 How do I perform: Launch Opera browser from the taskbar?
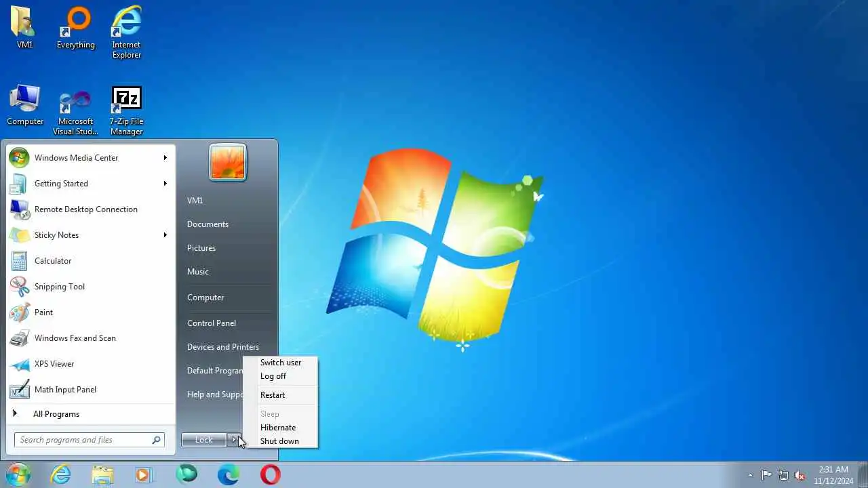[x=270, y=474]
